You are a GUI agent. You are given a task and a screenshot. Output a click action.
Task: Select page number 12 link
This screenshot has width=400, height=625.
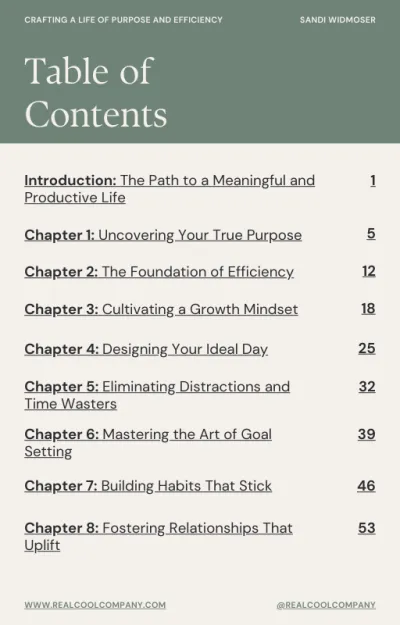[x=369, y=271]
